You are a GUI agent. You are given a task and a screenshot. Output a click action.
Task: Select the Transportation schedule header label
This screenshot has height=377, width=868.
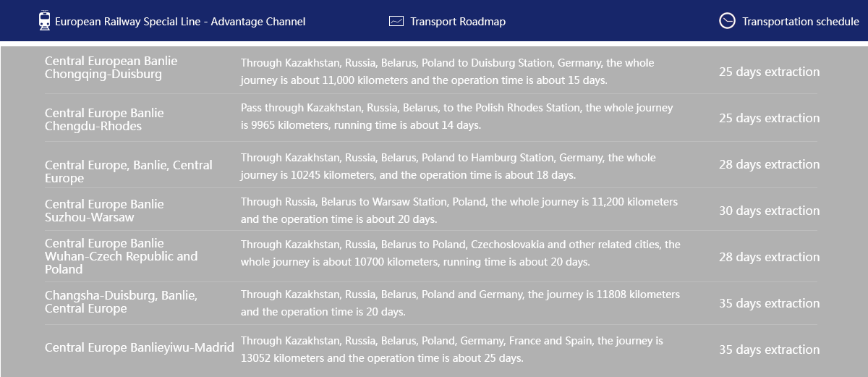pyautogui.click(x=801, y=22)
